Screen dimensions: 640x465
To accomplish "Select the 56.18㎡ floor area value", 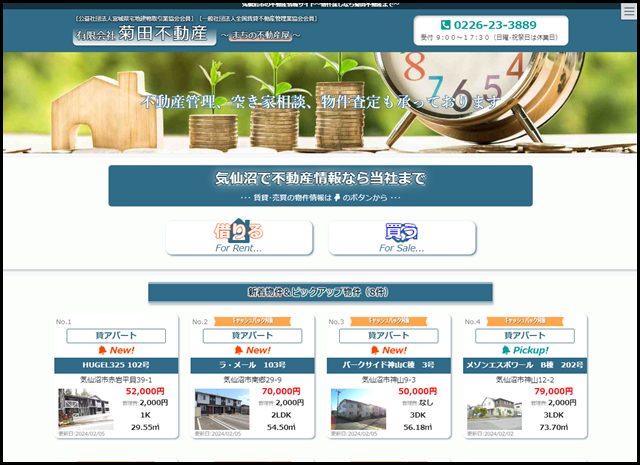I will (418, 427).
